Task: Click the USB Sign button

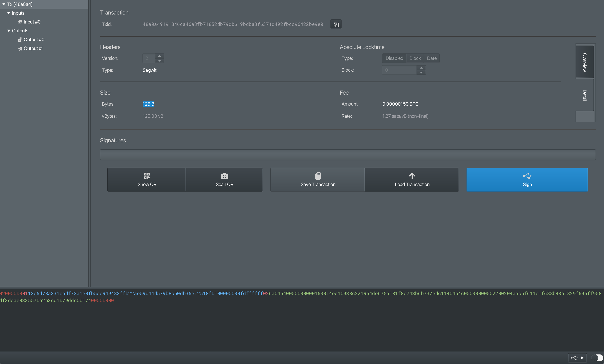Action: (527, 180)
